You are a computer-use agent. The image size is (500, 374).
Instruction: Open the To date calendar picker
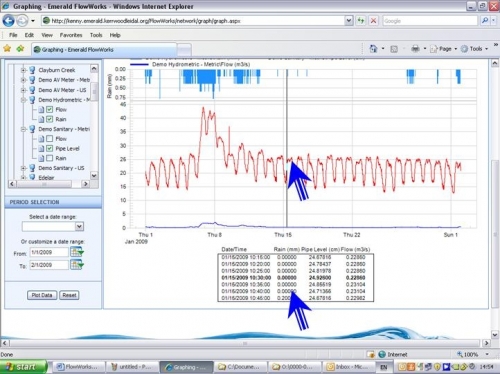tap(77, 265)
